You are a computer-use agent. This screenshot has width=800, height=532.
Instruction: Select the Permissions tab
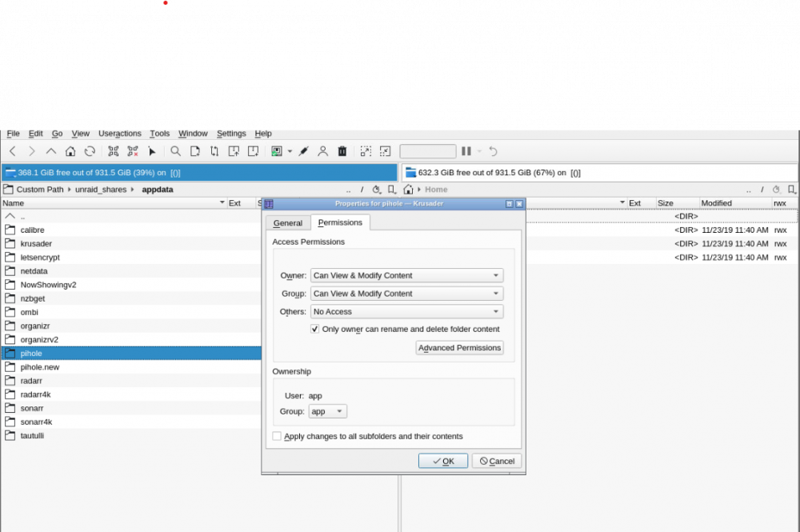(340, 222)
